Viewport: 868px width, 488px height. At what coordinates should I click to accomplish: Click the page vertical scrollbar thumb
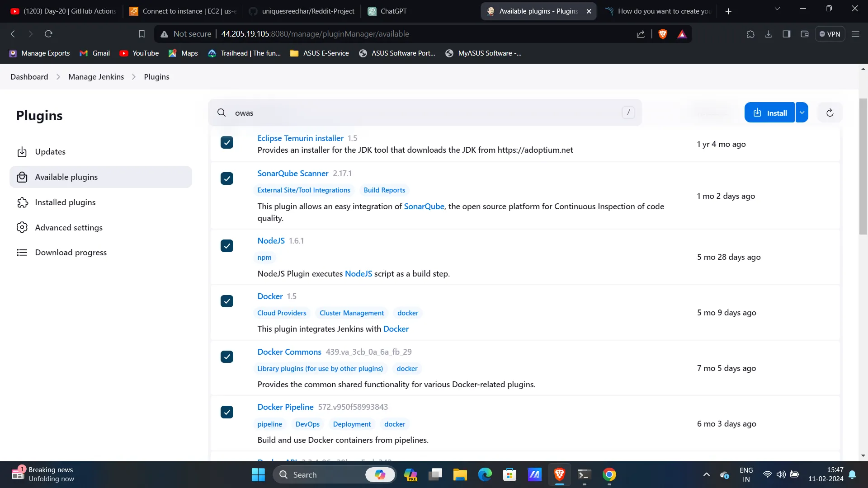863,167
